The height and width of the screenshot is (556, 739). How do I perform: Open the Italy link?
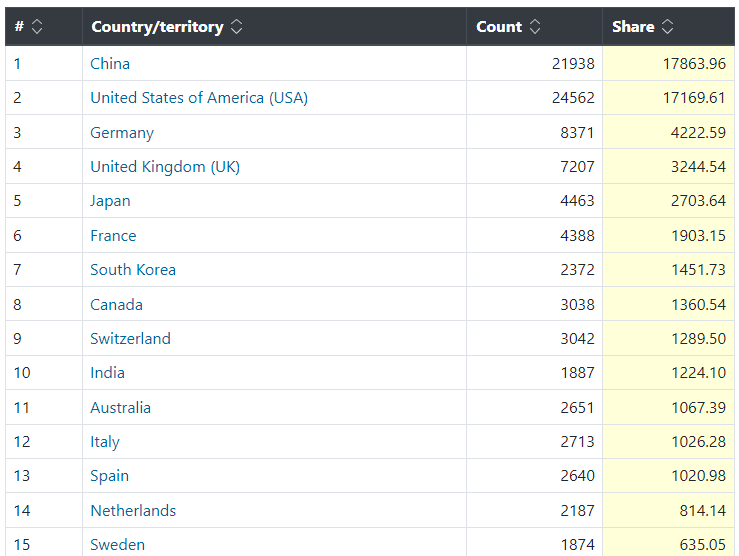tap(105, 442)
